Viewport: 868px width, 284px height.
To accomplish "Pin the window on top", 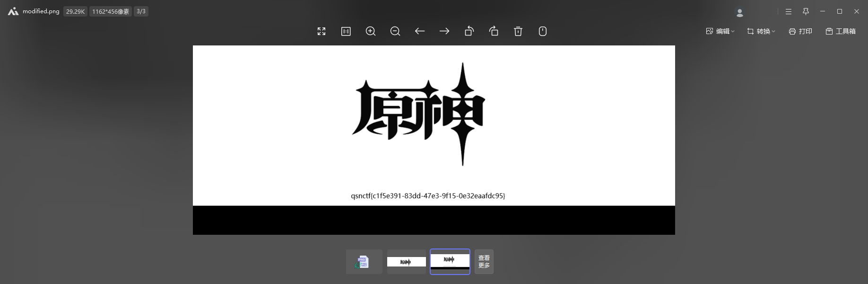I will [806, 11].
